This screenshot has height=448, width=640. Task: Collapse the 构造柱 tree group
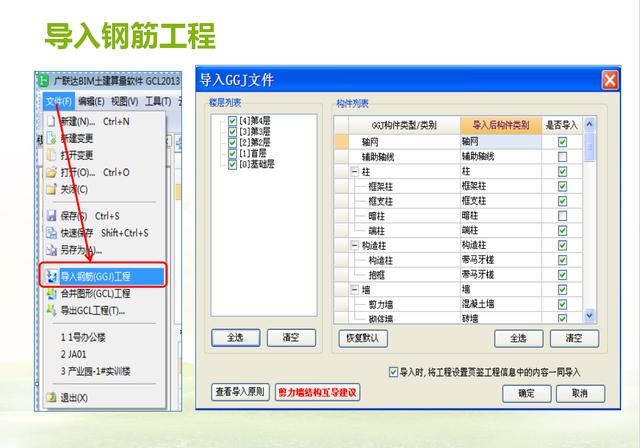click(x=355, y=245)
